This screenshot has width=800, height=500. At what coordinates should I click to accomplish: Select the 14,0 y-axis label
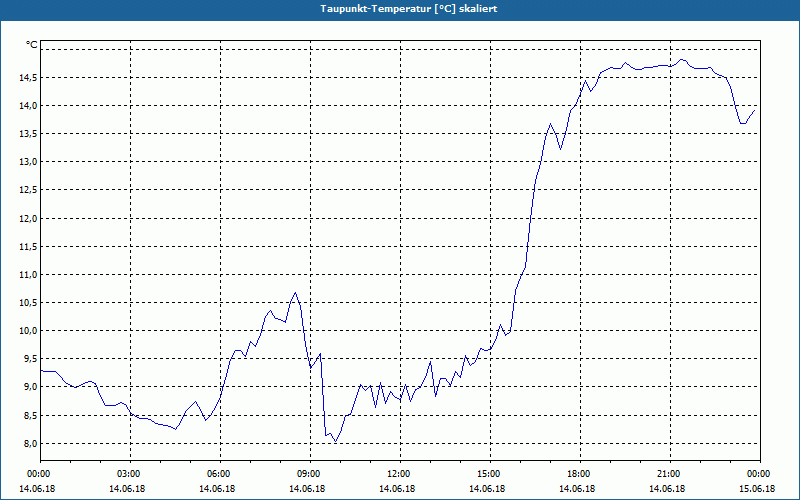pyautogui.click(x=28, y=106)
